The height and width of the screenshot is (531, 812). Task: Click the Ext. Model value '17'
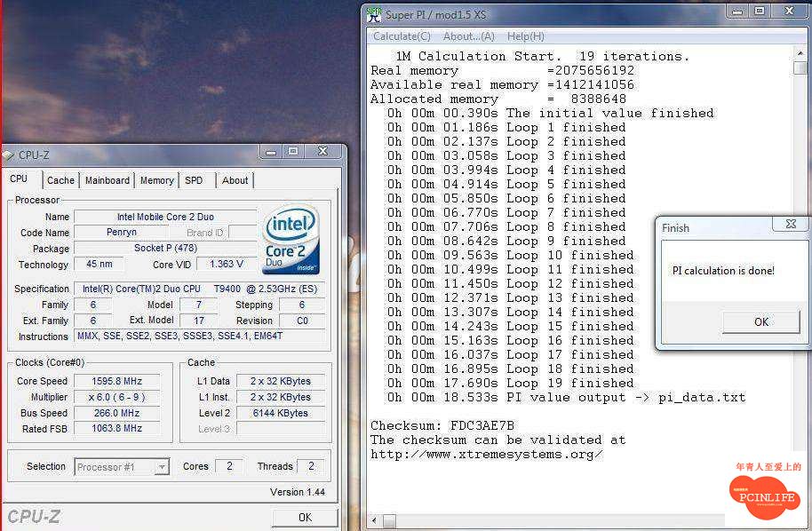pyautogui.click(x=199, y=321)
